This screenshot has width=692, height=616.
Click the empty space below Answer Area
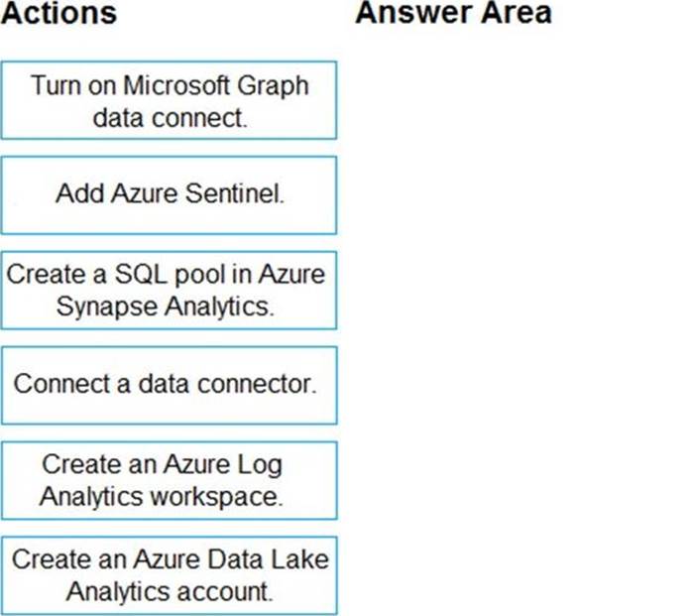(516, 298)
